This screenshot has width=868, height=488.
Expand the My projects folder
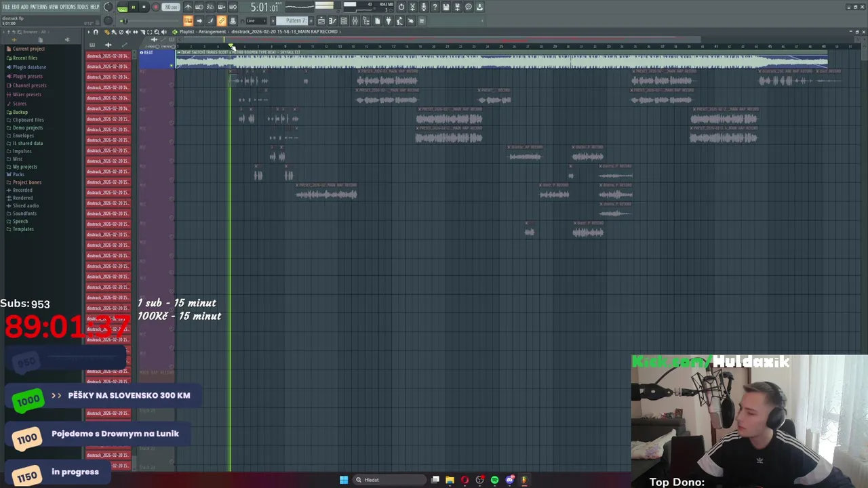point(24,167)
